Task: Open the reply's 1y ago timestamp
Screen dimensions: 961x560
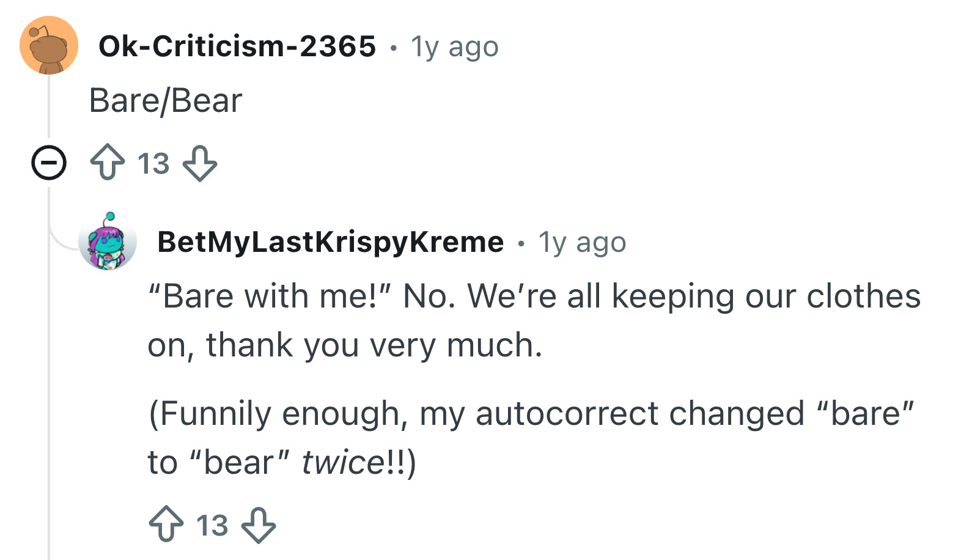Action: click(582, 243)
